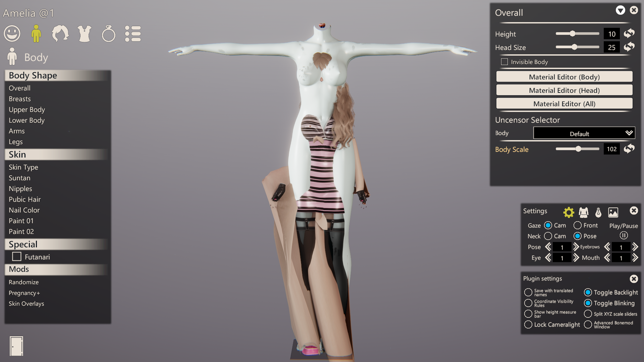
Task: Enable Split XYZ scale sliders
Action: tap(588, 314)
